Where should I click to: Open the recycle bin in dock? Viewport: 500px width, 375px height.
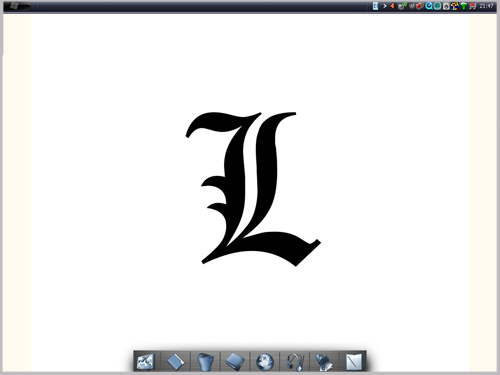pyautogui.click(x=205, y=362)
